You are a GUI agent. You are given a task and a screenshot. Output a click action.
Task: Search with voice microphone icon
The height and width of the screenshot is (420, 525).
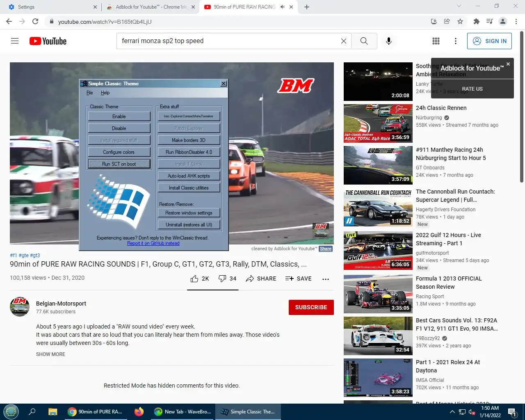[389, 41]
